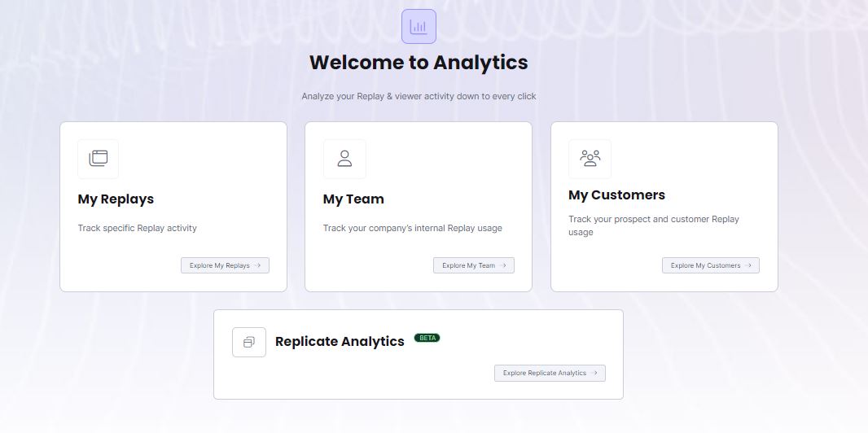868x433 pixels.
Task: Click 'Track your company's internal Replay usage'
Action: (x=413, y=228)
